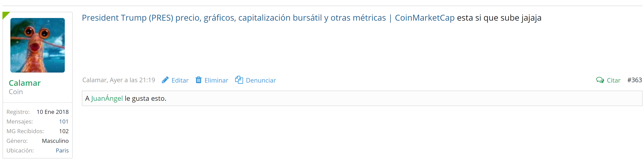Click the Coin user title text
This screenshot has height=161, width=644.
pyautogui.click(x=16, y=92)
